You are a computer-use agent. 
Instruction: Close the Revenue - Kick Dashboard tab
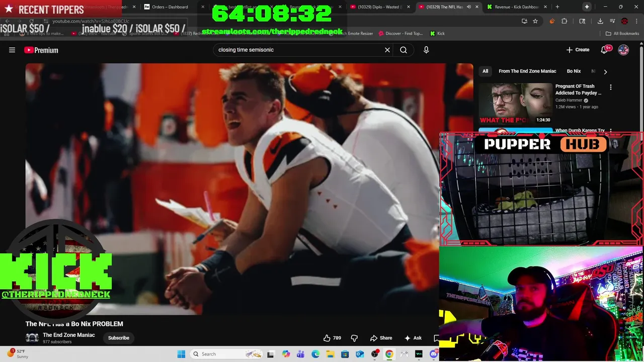(x=545, y=7)
